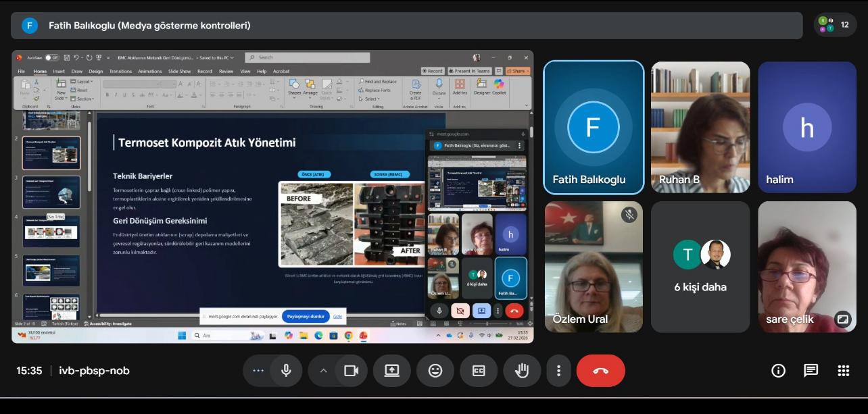Toggle closed captions in Meet

point(479,371)
